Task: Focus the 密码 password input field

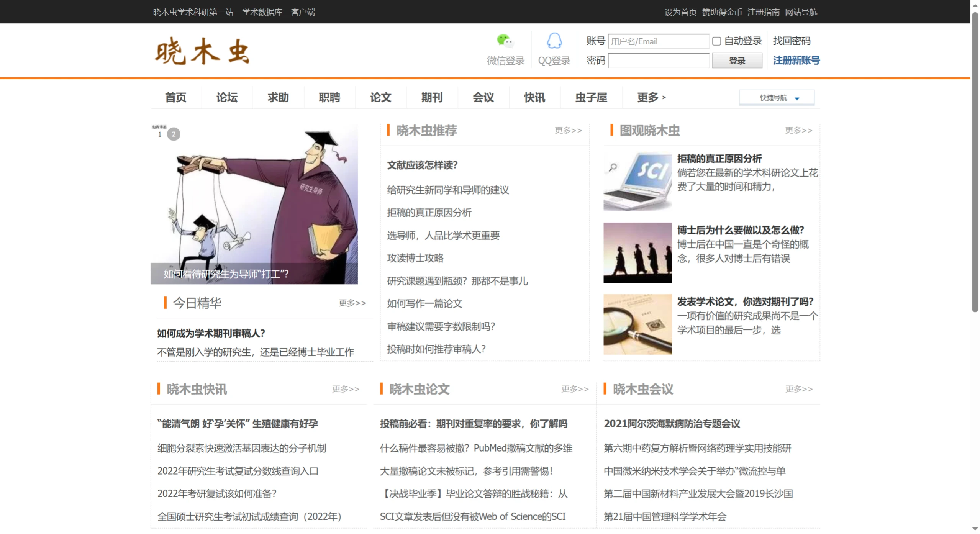Action: [658, 61]
